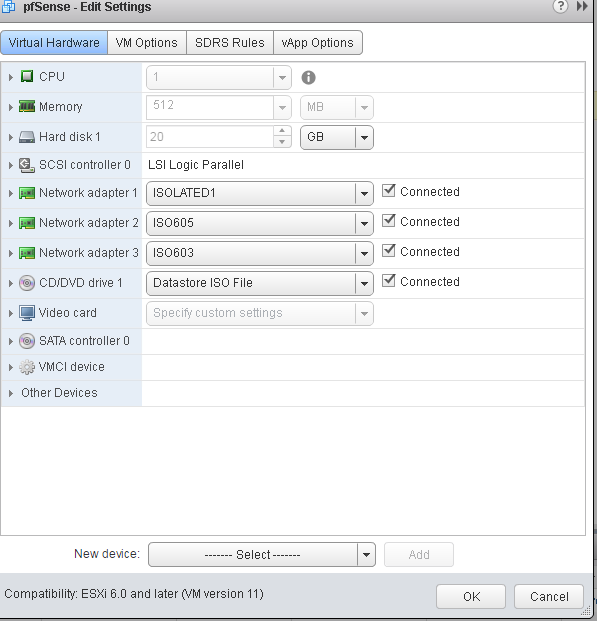This screenshot has width=597, height=621.
Task: Click the VMCI device gear icon
Action: pos(27,367)
